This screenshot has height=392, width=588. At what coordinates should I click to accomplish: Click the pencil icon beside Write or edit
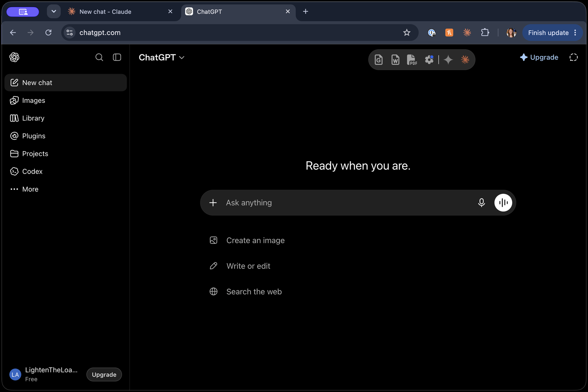pos(214,266)
